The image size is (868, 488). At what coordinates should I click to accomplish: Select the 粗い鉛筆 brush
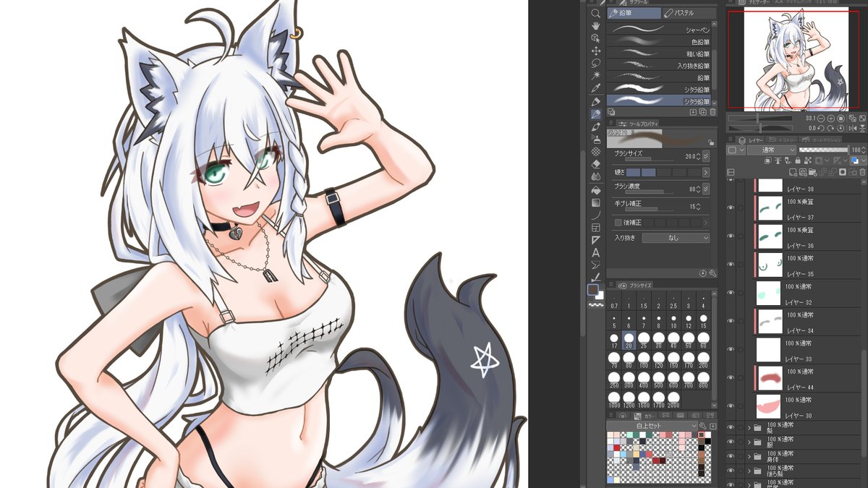pyautogui.click(x=658, y=53)
